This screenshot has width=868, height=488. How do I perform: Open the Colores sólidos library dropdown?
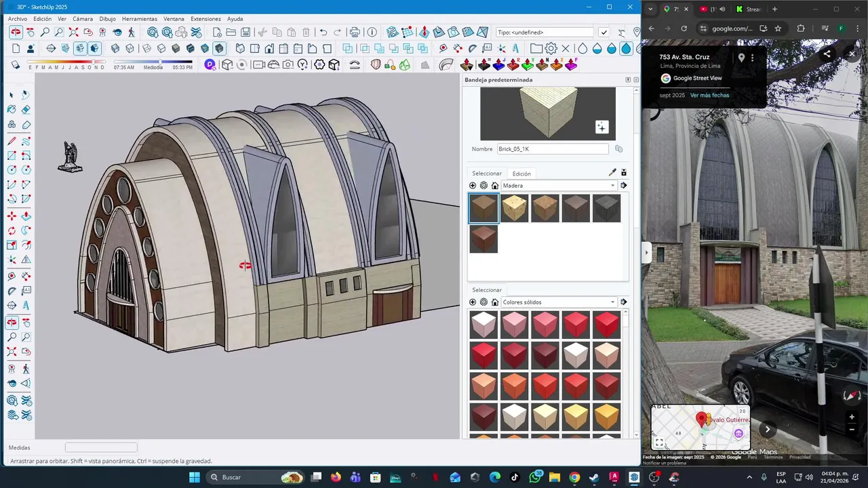(x=559, y=302)
